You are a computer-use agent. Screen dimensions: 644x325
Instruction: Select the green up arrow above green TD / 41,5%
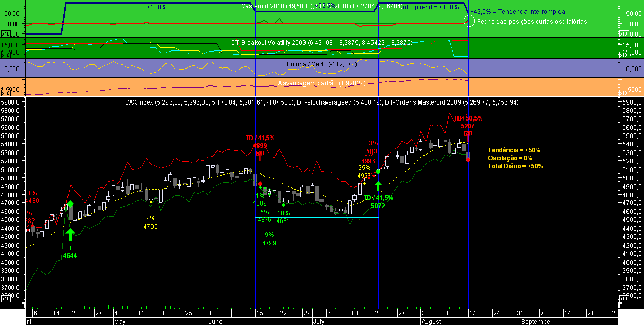click(378, 186)
